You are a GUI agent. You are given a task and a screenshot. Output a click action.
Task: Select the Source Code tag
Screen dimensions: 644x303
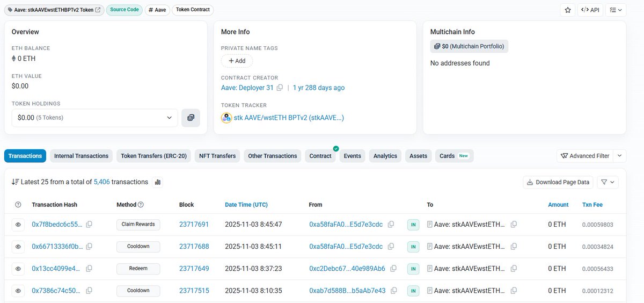click(125, 10)
